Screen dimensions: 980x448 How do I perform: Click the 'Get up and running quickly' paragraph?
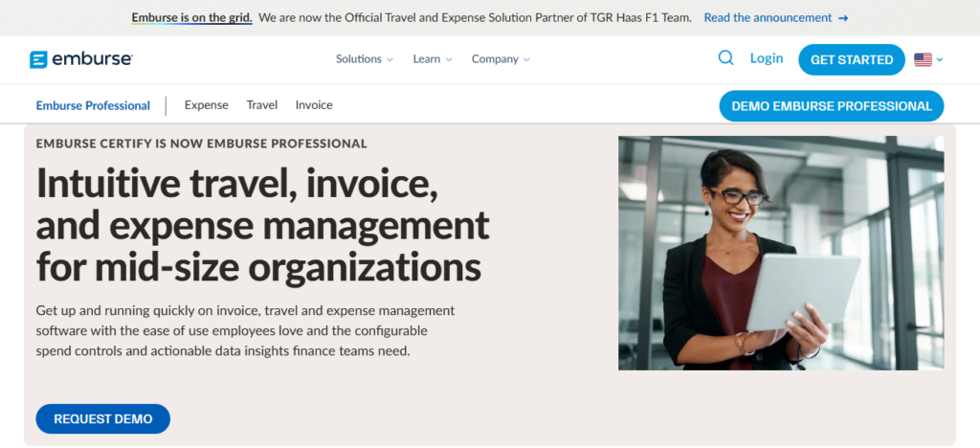(245, 330)
